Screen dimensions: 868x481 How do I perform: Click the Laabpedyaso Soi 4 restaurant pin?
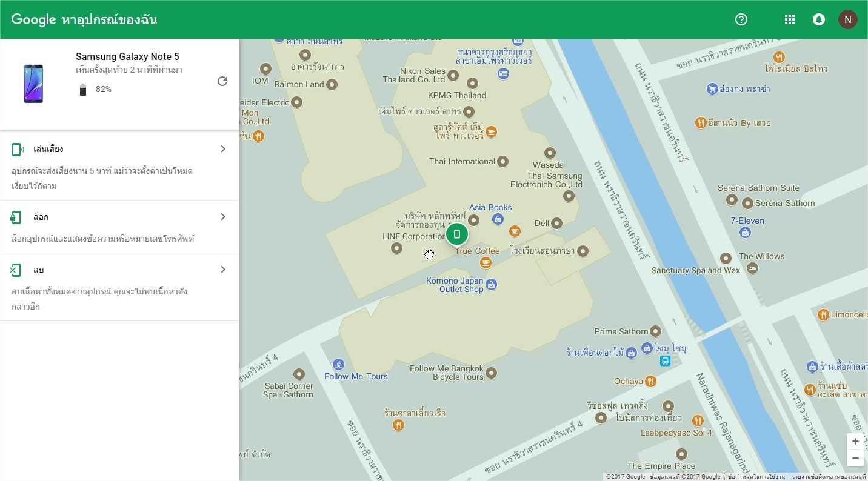point(698,420)
